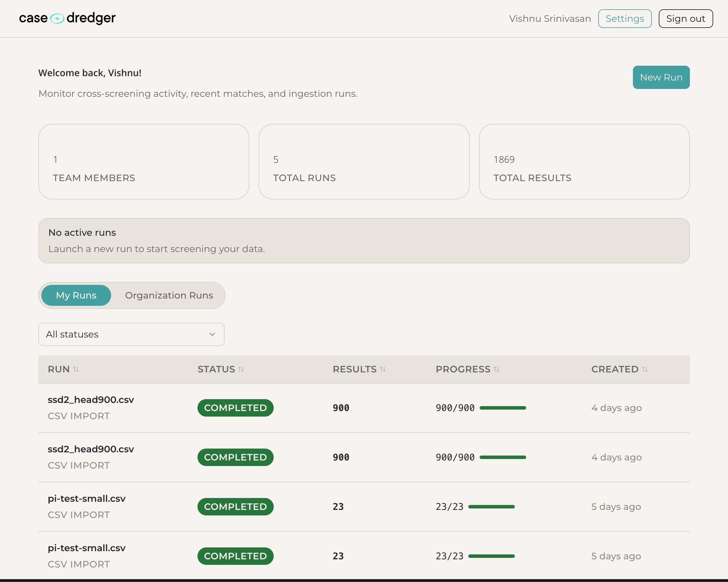The image size is (728, 582).
Task: Click the chevron in the status filter
Action: point(212,334)
